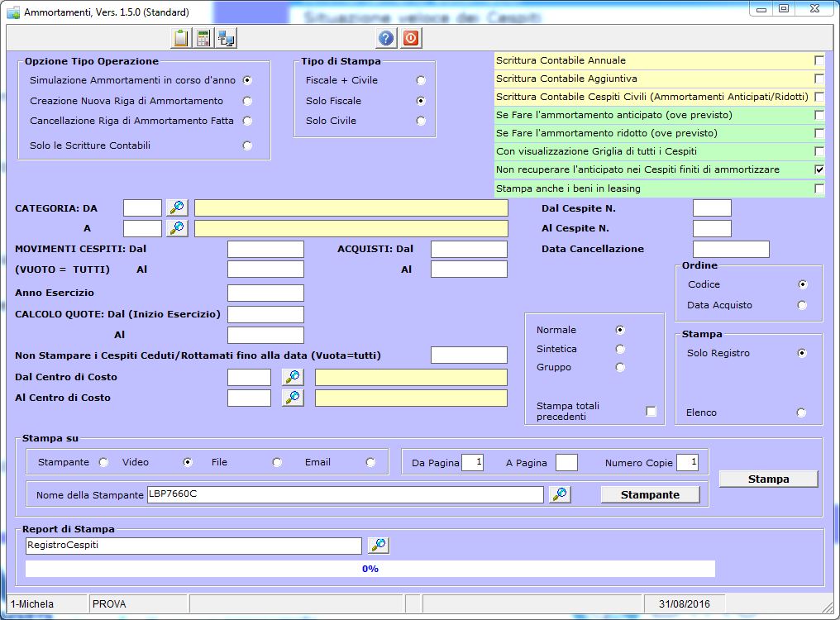The width and height of the screenshot is (840, 620).
Task: Click the red power exit icon
Action: point(410,38)
